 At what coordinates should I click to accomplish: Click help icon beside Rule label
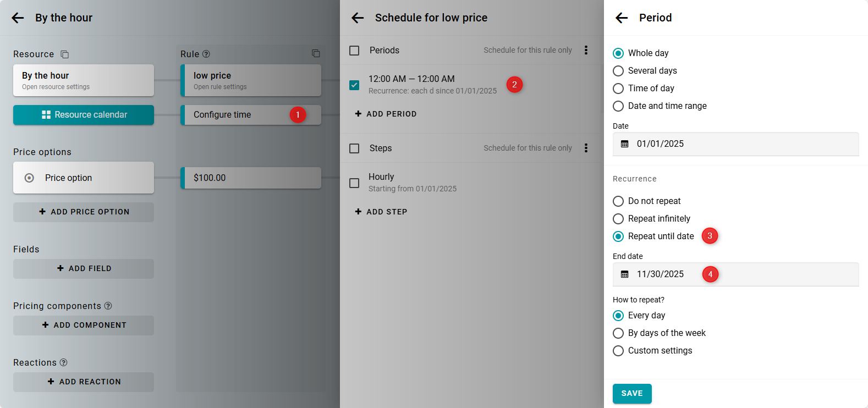pos(206,54)
